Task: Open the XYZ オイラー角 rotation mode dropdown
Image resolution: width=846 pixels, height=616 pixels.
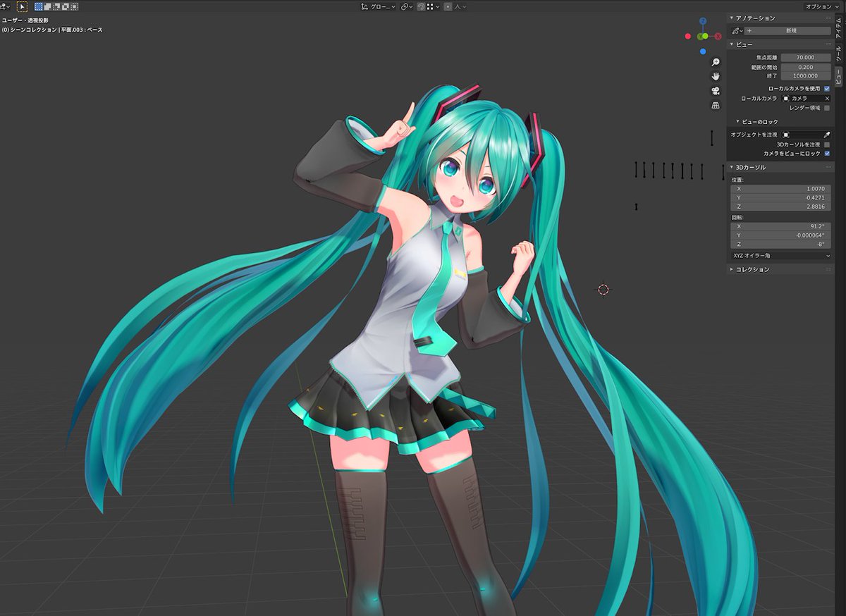Action: coord(780,256)
